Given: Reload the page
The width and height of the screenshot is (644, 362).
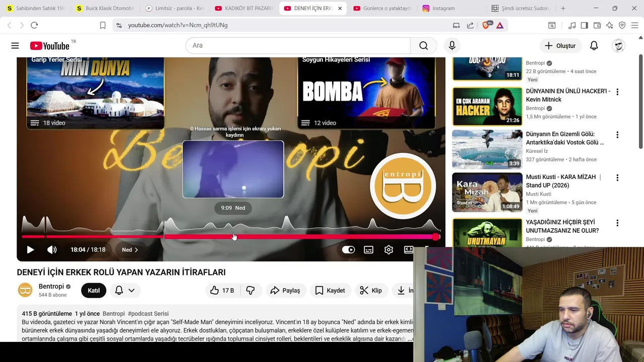Looking at the screenshot, I should pyautogui.click(x=34, y=25).
